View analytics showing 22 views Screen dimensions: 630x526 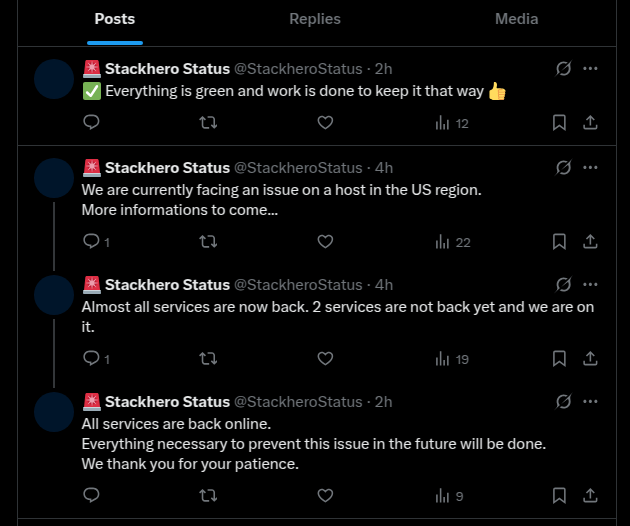pyautogui.click(x=453, y=242)
